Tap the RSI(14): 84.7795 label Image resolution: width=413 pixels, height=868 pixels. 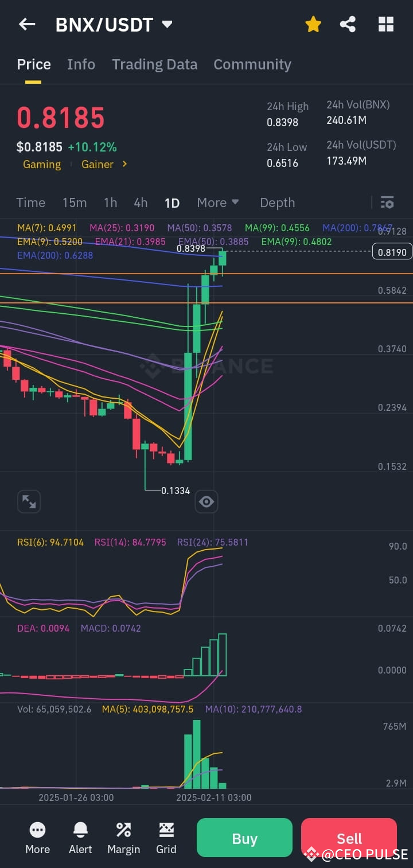tap(130, 542)
